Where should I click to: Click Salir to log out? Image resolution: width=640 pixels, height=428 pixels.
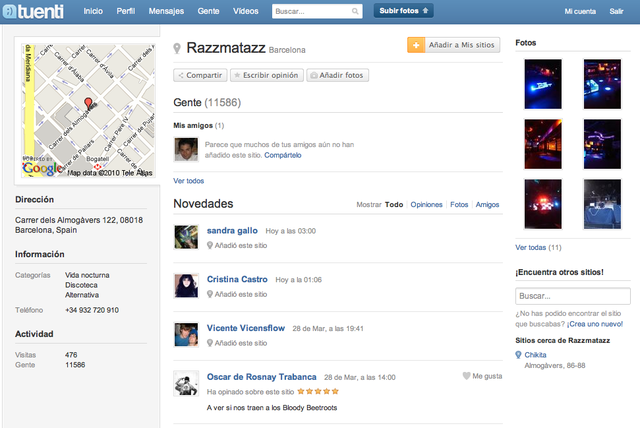click(616, 11)
